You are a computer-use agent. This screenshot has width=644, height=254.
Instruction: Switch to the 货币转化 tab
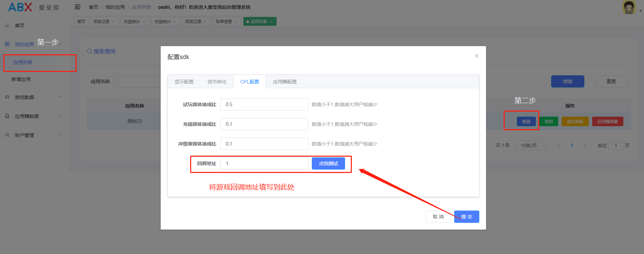[x=217, y=82]
